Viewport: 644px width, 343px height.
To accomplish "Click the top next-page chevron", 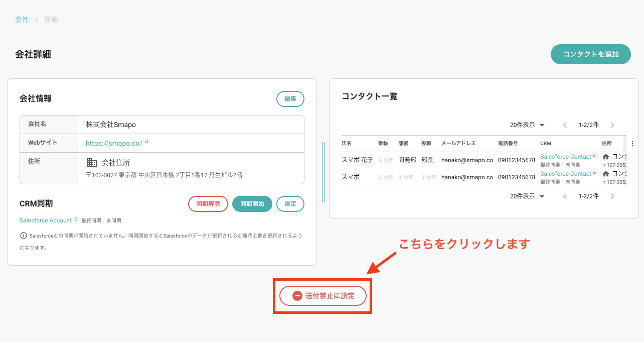I will pos(612,125).
